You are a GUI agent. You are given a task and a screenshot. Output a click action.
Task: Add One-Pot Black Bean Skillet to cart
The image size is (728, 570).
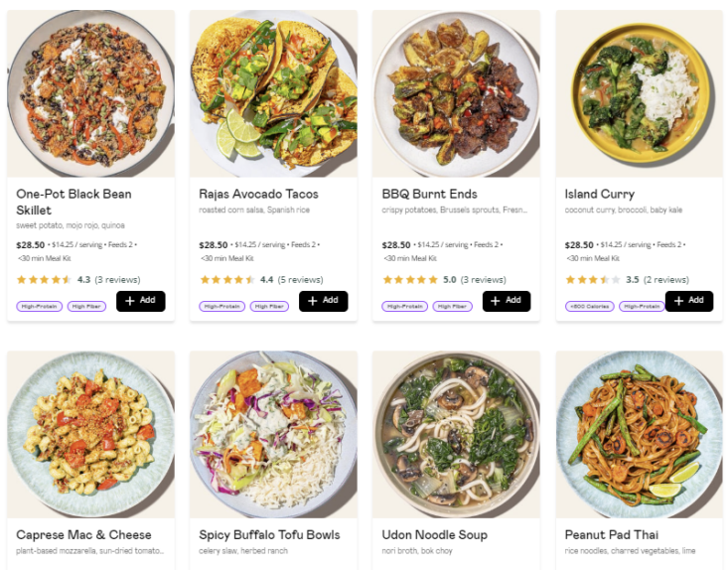(x=141, y=301)
